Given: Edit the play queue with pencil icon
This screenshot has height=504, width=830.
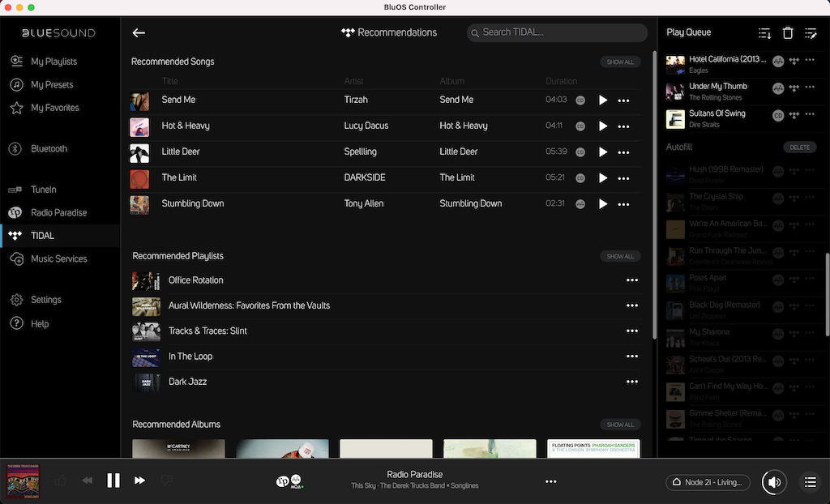Looking at the screenshot, I should pyautogui.click(x=811, y=33).
